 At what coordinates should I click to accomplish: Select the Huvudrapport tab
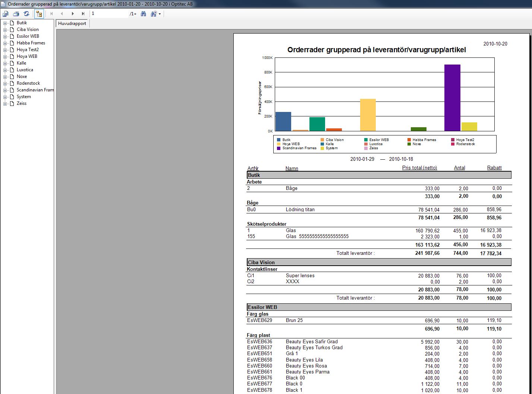72,24
